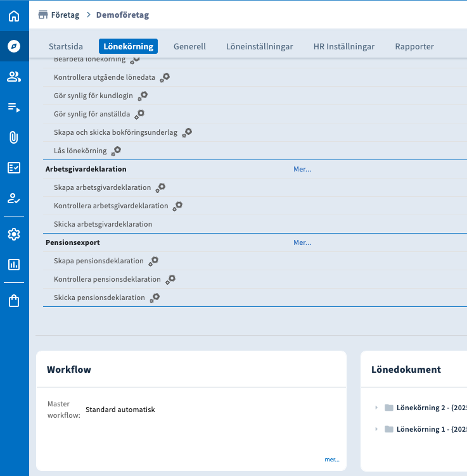Image resolution: width=467 pixels, height=476 pixels.
Task: Expand the Lönekörning 2 folder
Action: (x=376, y=408)
